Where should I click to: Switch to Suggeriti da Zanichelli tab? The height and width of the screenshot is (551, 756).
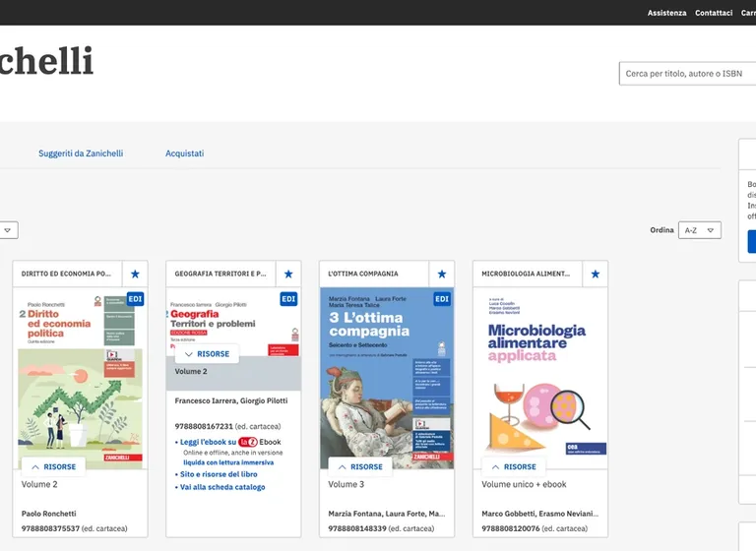pyautogui.click(x=81, y=153)
